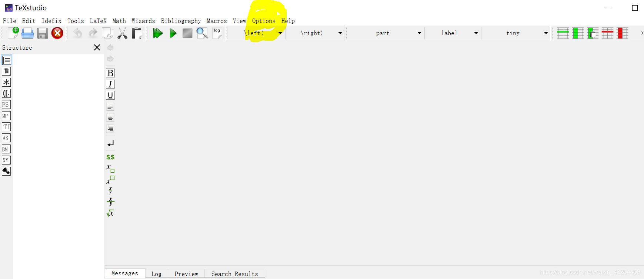The image size is (644, 279).
Task: Show the structure view in the side panel
Action: (6, 60)
